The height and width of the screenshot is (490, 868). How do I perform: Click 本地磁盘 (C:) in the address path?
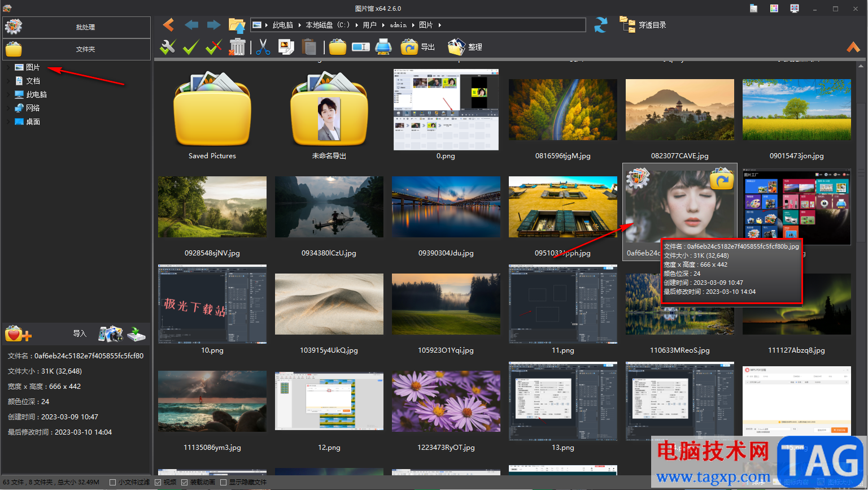[x=328, y=25]
